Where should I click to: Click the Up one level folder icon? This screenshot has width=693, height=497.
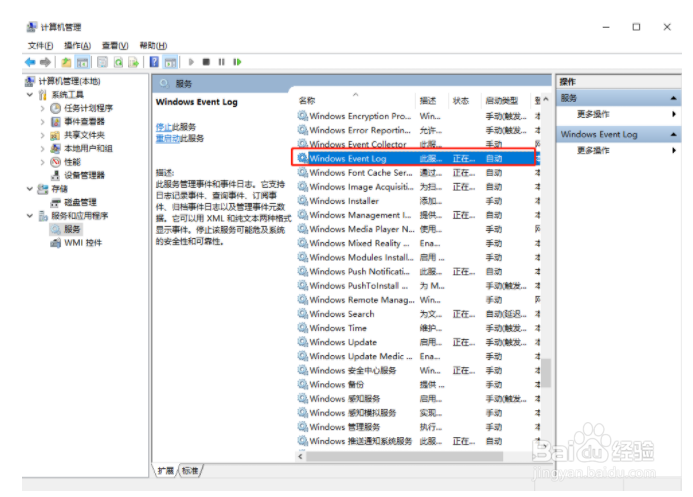coord(66,62)
